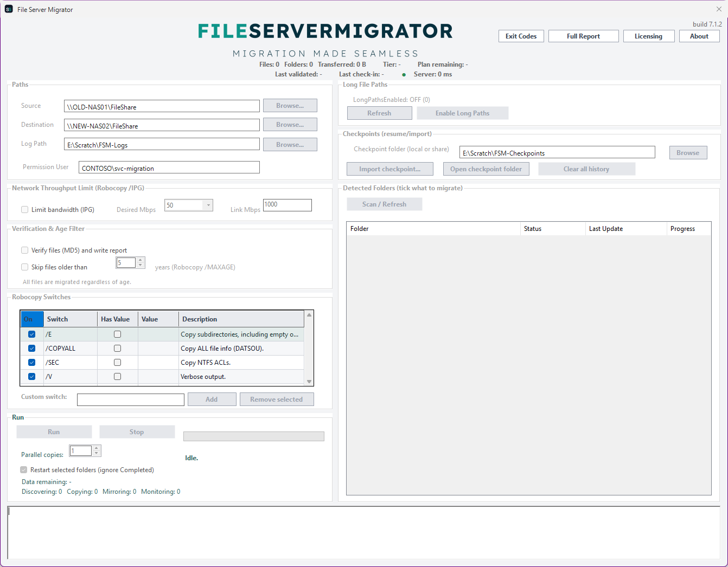This screenshot has height=567, width=728.
Task: Click the Run button
Action: (x=54, y=432)
